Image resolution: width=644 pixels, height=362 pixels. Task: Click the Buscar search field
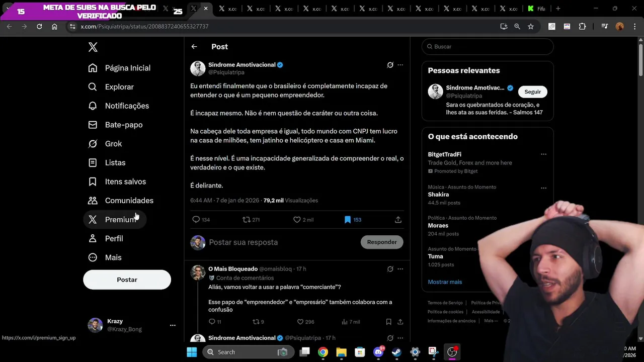(488, 47)
